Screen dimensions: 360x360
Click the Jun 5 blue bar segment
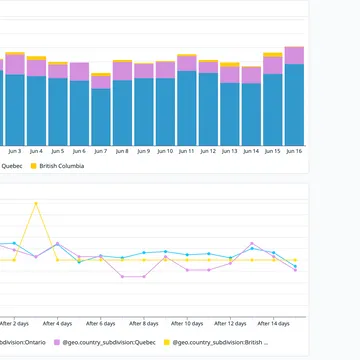(x=58, y=112)
